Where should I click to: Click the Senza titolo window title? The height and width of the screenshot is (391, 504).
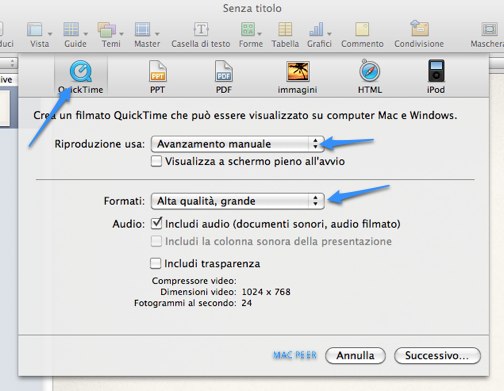point(252,8)
